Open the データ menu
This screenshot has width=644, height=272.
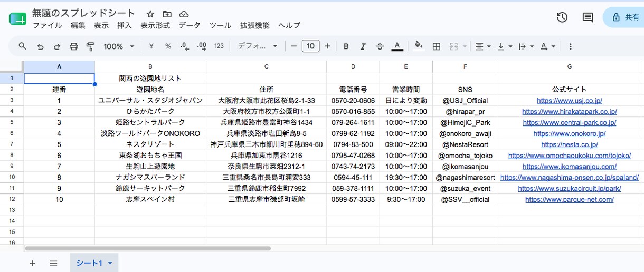tap(190, 25)
